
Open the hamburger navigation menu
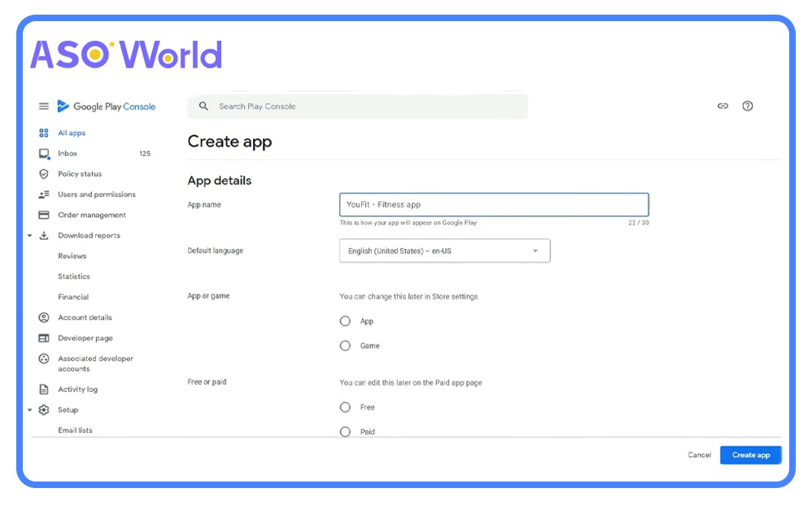coord(43,106)
